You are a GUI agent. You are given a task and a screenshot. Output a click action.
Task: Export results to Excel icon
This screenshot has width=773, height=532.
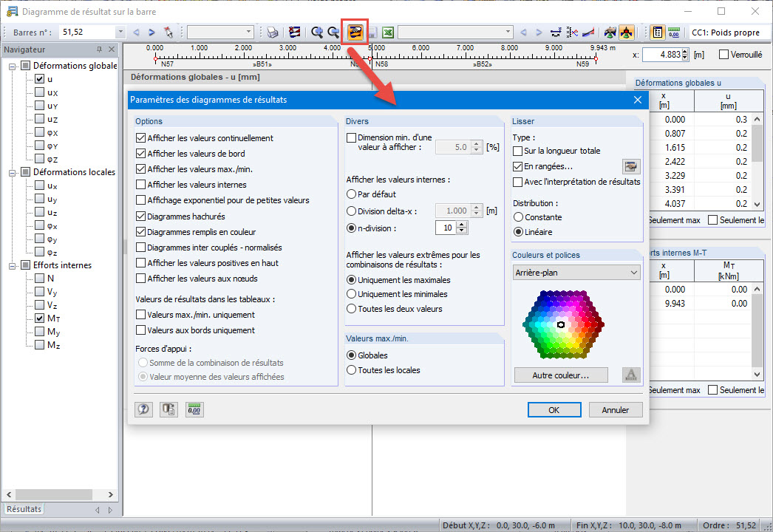click(x=388, y=33)
